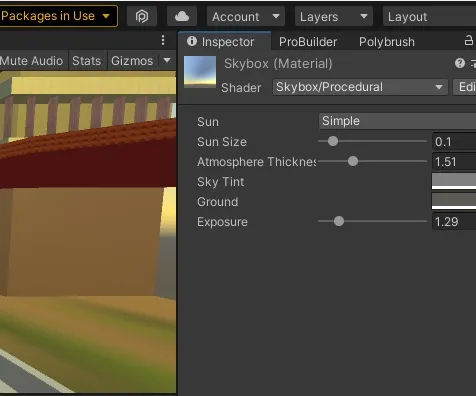Viewport: 476px width, 396px height.
Task: Click the Sun property label
Action: click(x=208, y=122)
